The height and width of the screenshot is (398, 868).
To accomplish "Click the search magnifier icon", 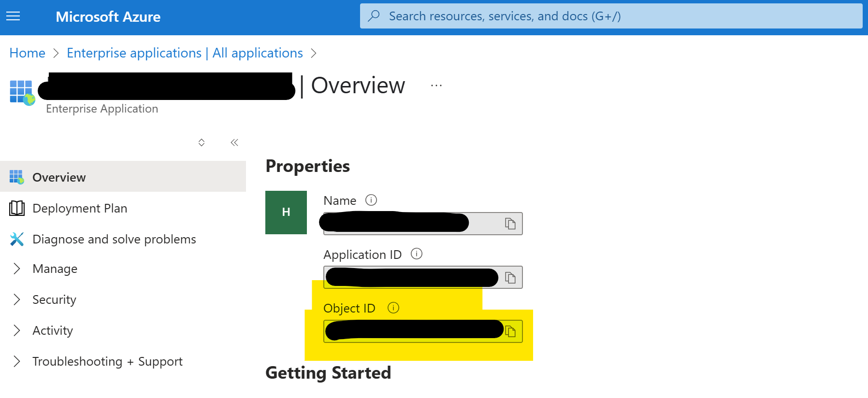I will (374, 16).
